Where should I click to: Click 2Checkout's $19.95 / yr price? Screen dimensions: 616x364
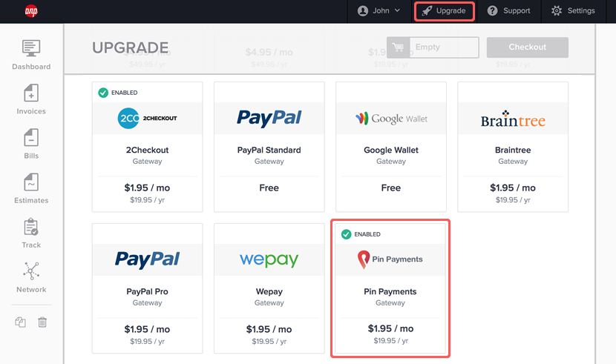(x=148, y=200)
